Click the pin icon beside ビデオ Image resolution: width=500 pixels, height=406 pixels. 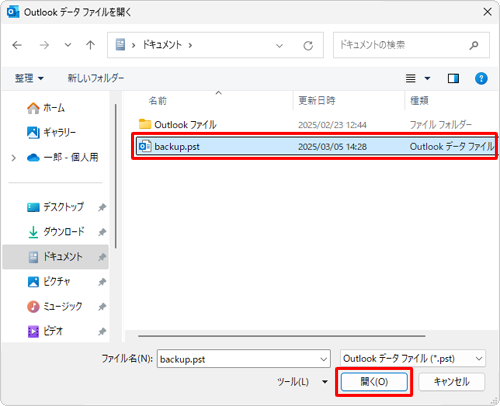[102, 332]
